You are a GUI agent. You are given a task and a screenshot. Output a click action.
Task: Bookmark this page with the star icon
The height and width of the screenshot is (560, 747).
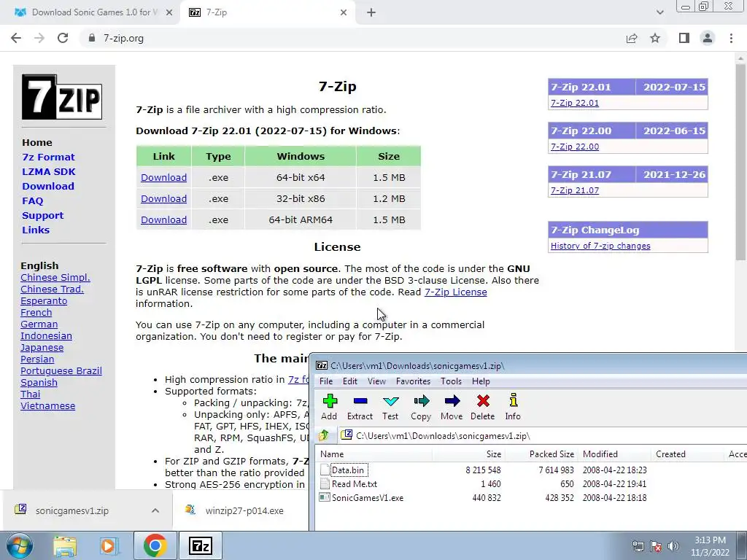656,38
